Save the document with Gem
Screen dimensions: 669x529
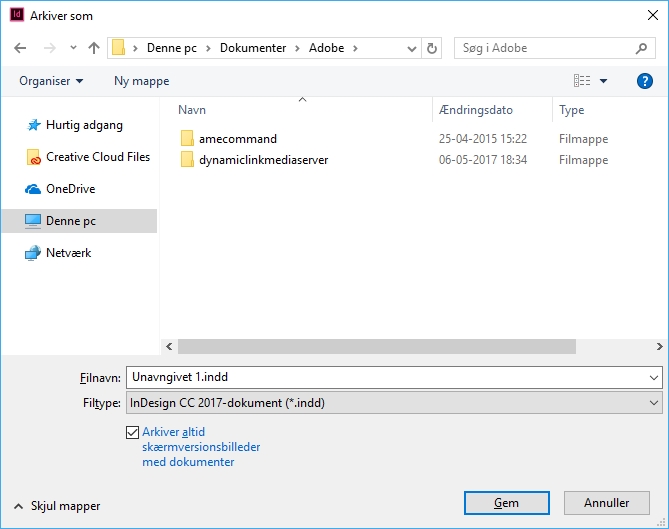point(506,503)
